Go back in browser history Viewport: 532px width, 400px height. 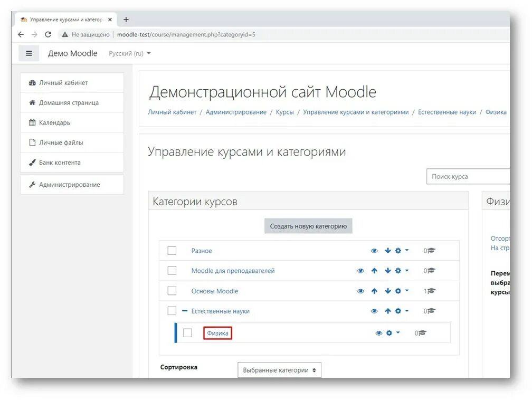coord(21,34)
